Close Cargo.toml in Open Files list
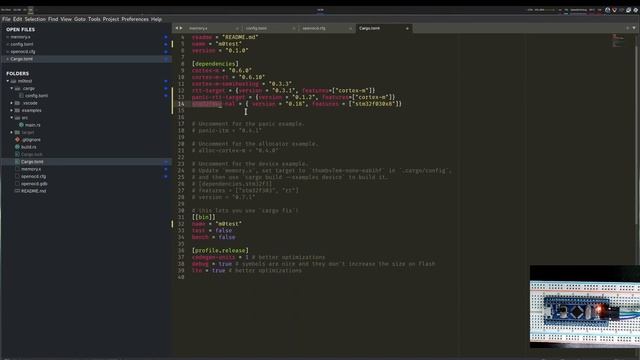 coord(7,59)
